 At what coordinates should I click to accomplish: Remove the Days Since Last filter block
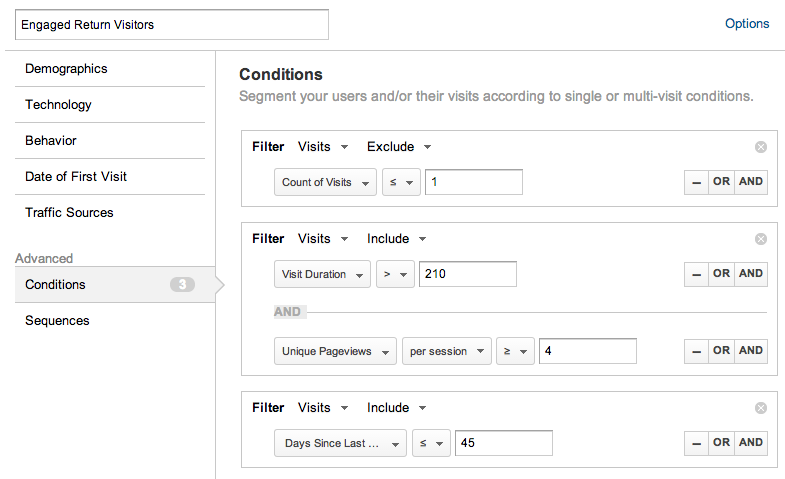(x=760, y=408)
